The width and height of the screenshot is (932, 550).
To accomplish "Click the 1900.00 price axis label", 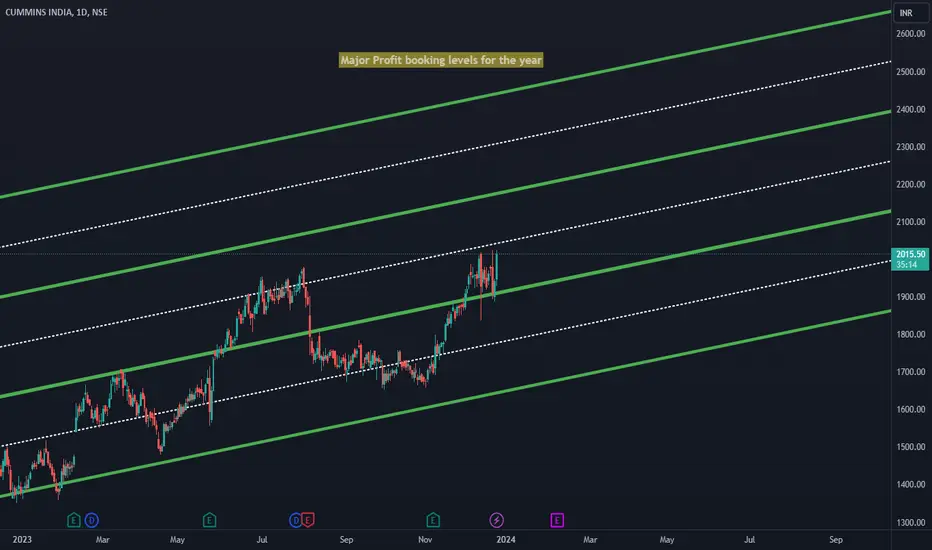I will pyautogui.click(x=911, y=297).
